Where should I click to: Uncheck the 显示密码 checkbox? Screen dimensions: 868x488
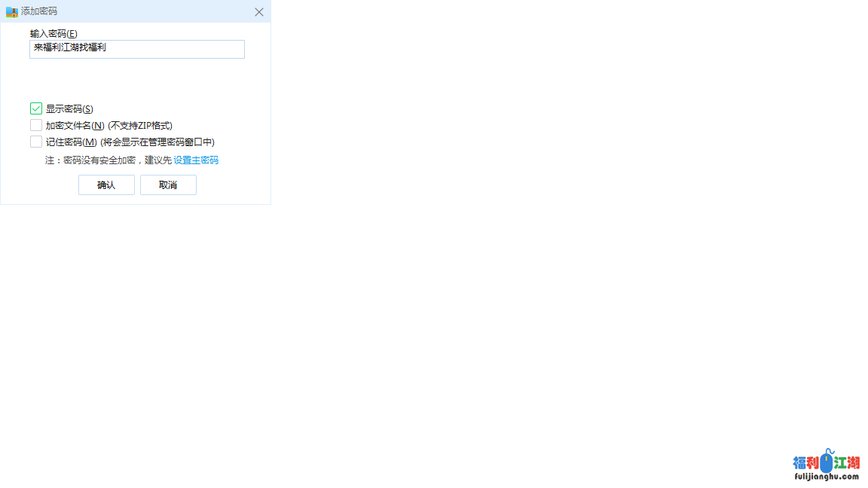click(36, 108)
